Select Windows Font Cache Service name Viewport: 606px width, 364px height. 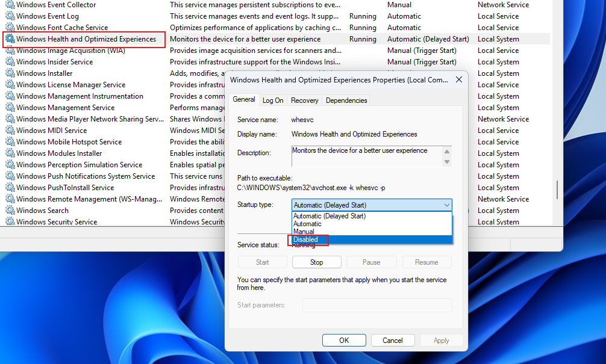pyautogui.click(x=62, y=28)
